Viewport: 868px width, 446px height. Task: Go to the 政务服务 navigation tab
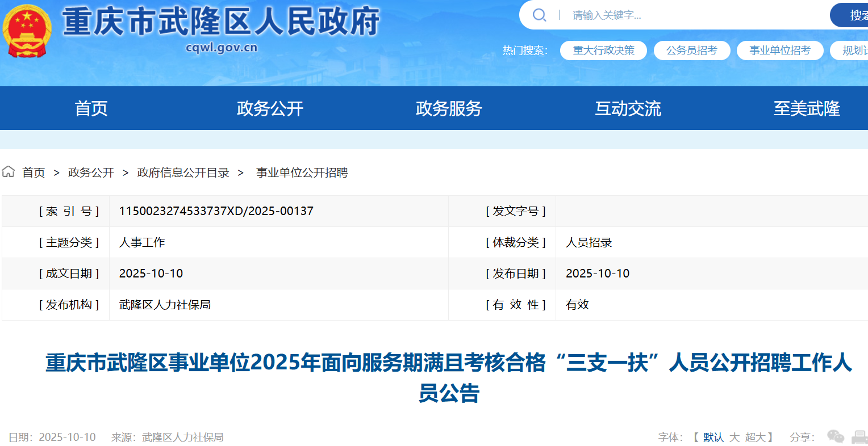click(449, 108)
